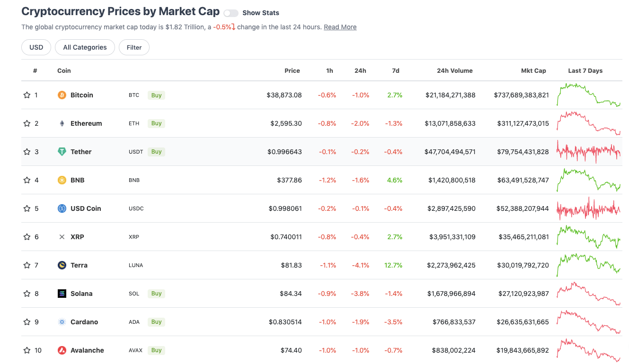Click the Bitcoin logo icon
The height and width of the screenshot is (364, 629).
pos(62,95)
